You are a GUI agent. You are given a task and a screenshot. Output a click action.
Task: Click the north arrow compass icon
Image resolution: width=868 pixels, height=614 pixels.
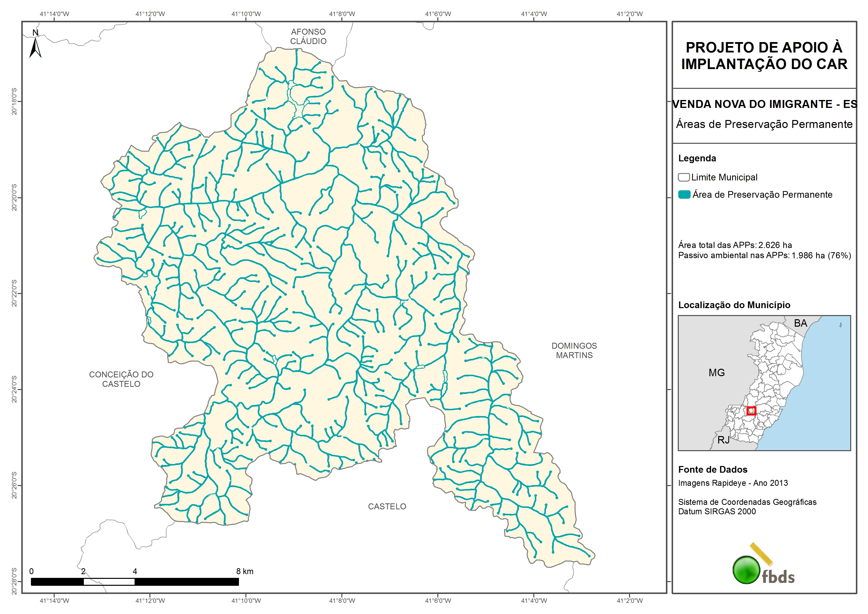click(x=35, y=47)
